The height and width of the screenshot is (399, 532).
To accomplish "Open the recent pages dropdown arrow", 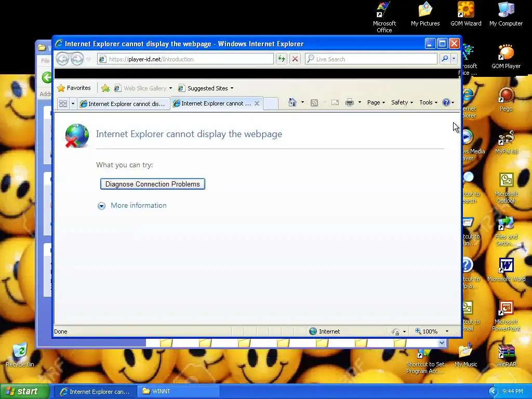I will pyautogui.click(x=88, y=59).
